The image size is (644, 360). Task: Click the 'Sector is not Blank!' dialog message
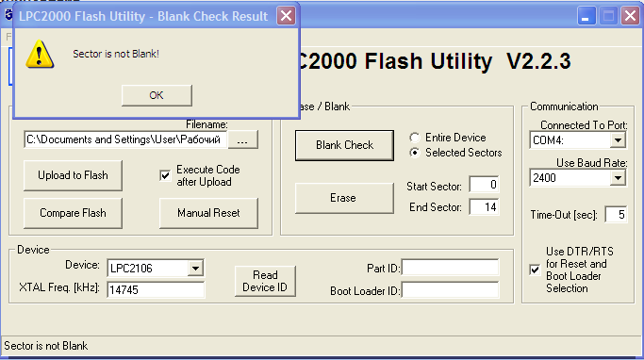pyautogui.click(x=116, y=54)
